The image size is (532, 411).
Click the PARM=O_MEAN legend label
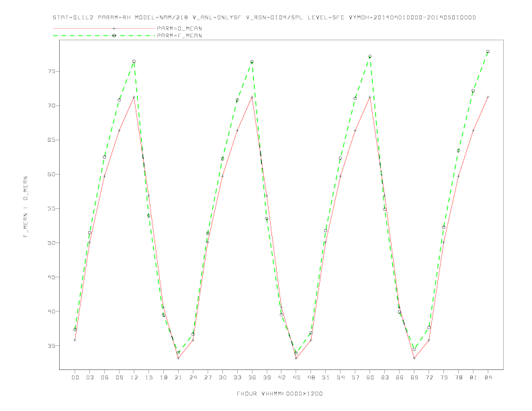pyautogui.click(x=179, y=28)
